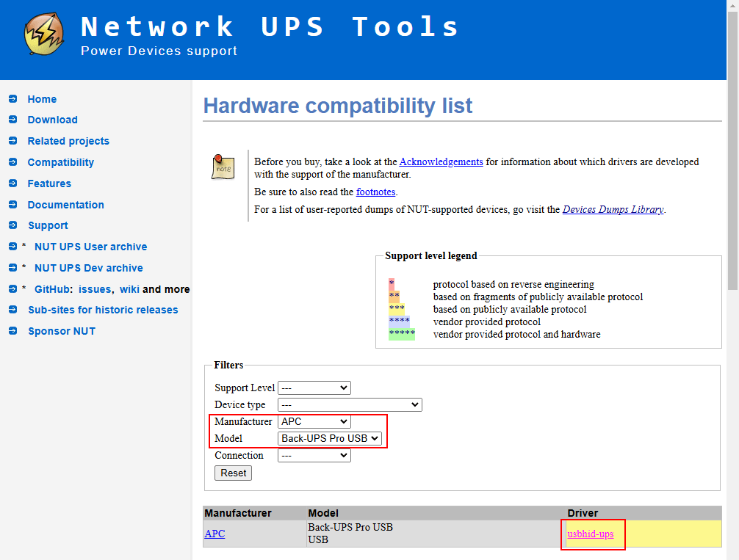The height and width of the screenshot is (560, 739).
Task: Click the Reset filters button
Action: pyautogui.click(x=234, y=473)
